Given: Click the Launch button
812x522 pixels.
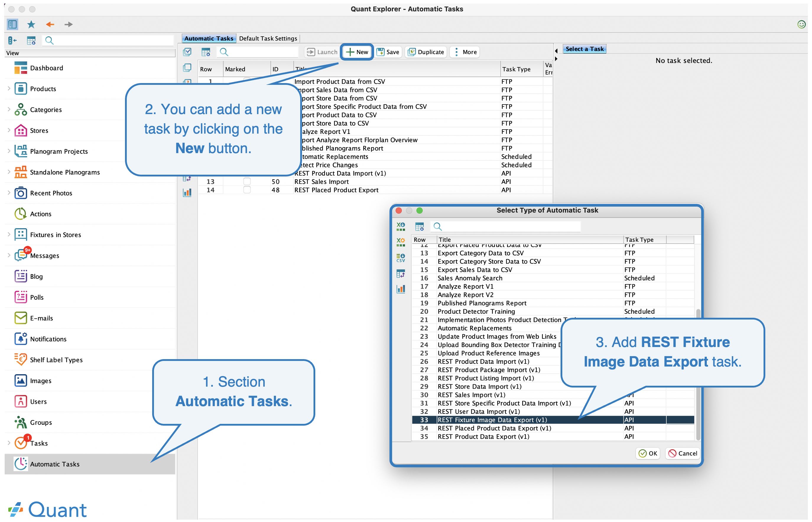Looking at the screenshot, I should [322, 52].
